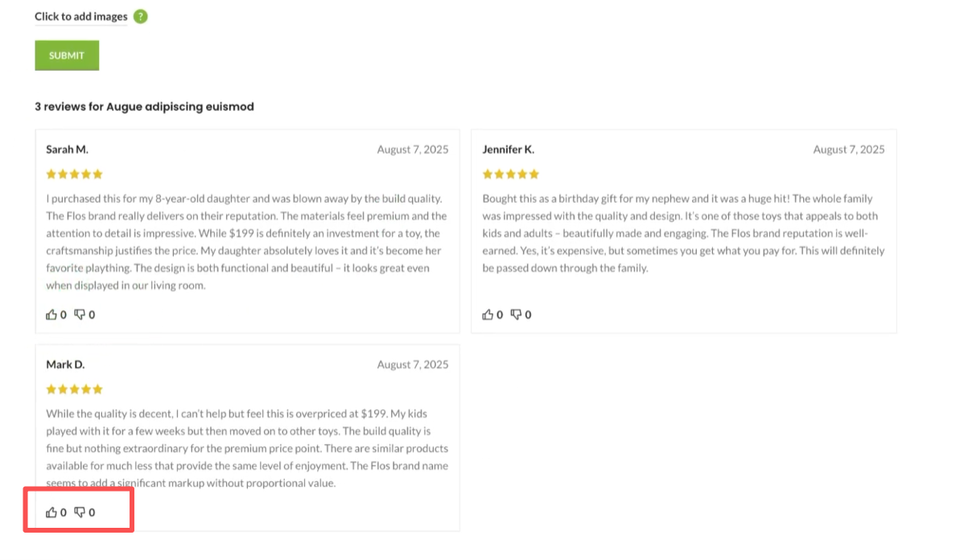Downvote Mark D.'s review with thumbs down
The image size is (956, 560).
pos(80,512)
